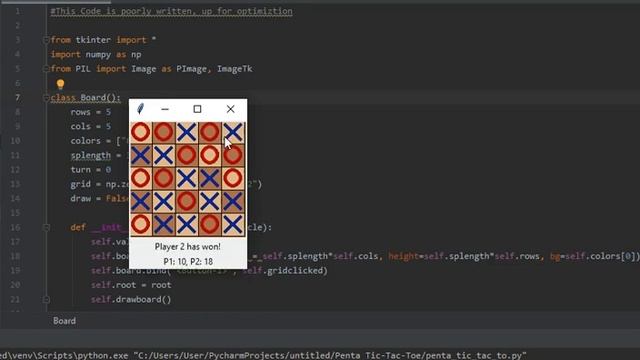Click the O in board row 1, column 4

pos(210,132)
